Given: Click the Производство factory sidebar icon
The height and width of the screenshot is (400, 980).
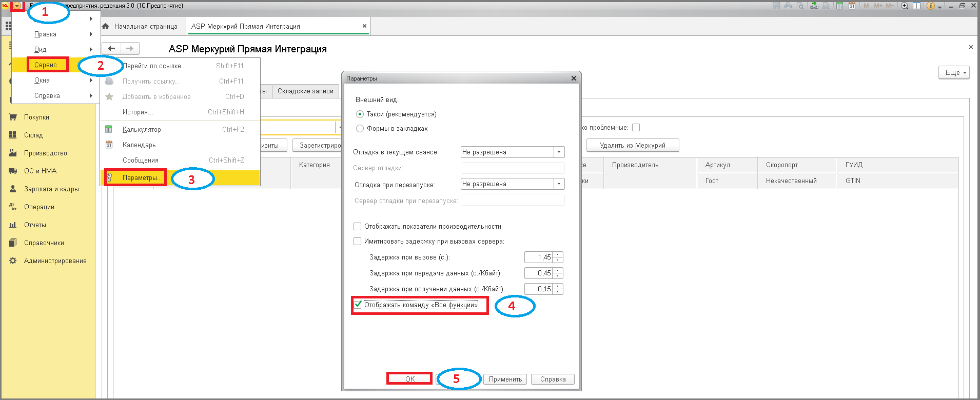Looking at the screenshot, I should coord(13,153).
